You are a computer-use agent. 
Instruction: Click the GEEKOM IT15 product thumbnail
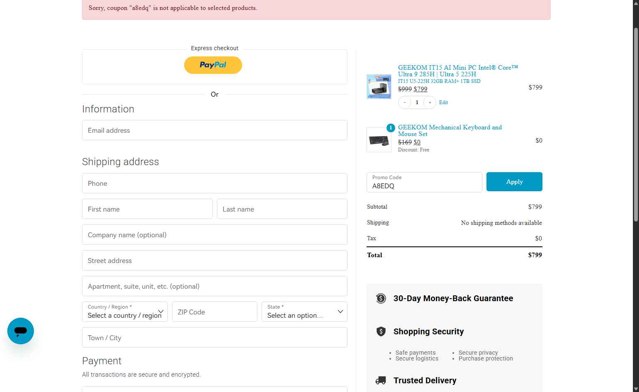(379, 86)
